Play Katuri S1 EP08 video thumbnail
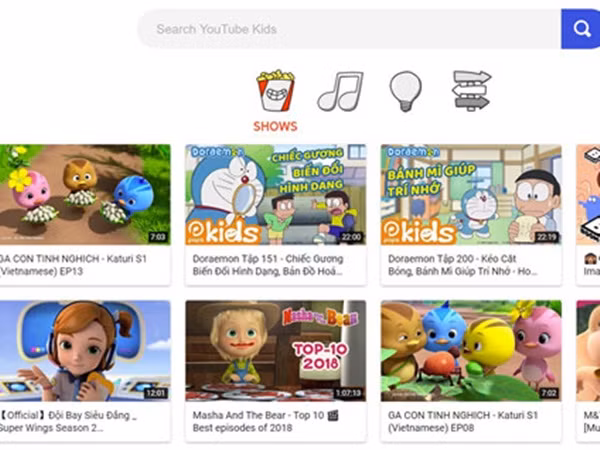 tap(471, 351)
